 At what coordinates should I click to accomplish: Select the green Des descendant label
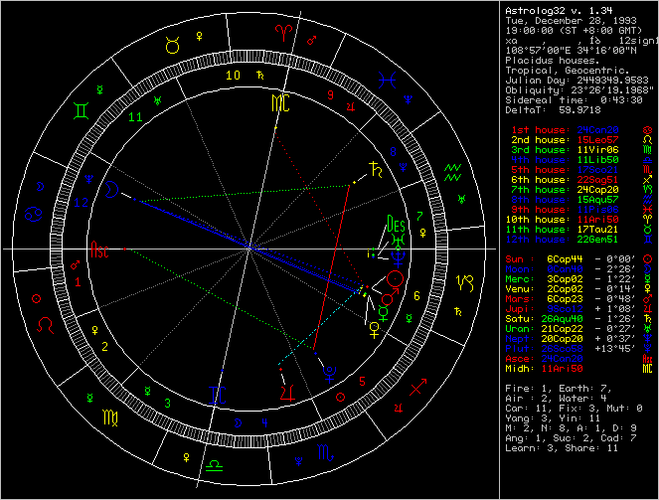[x=395, y=224]
